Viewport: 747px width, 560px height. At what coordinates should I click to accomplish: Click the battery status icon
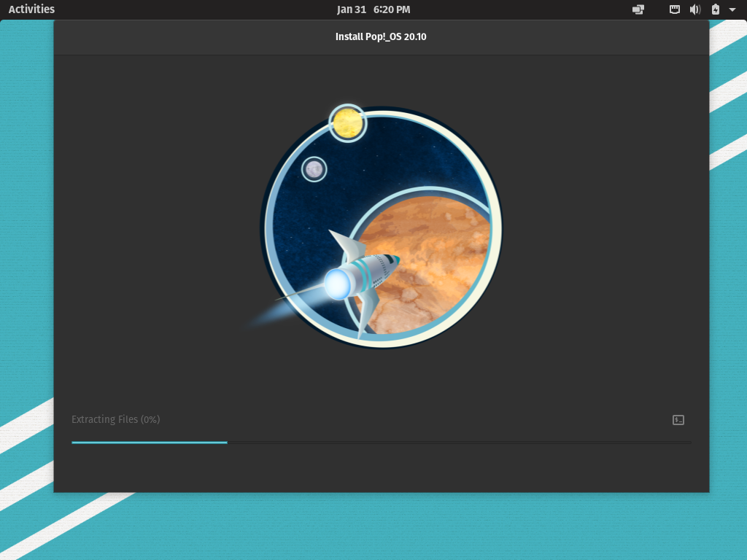coord(716,9)
